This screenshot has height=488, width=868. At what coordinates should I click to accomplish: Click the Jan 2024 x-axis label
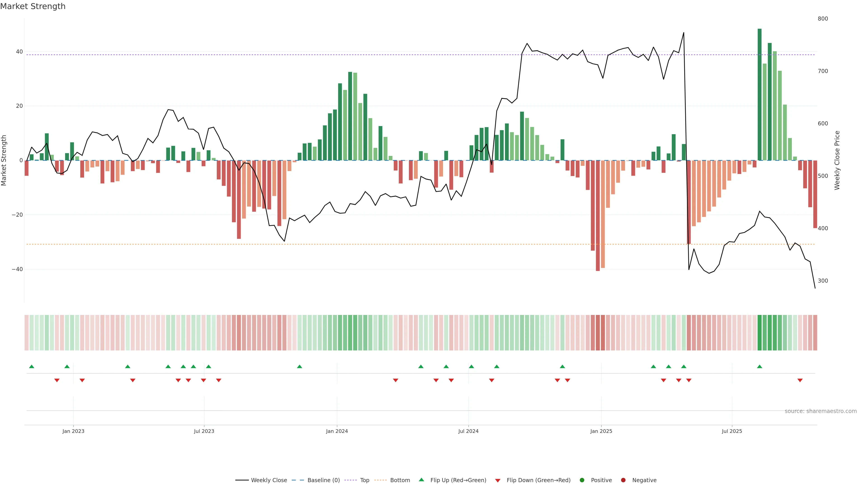[337, 431]
